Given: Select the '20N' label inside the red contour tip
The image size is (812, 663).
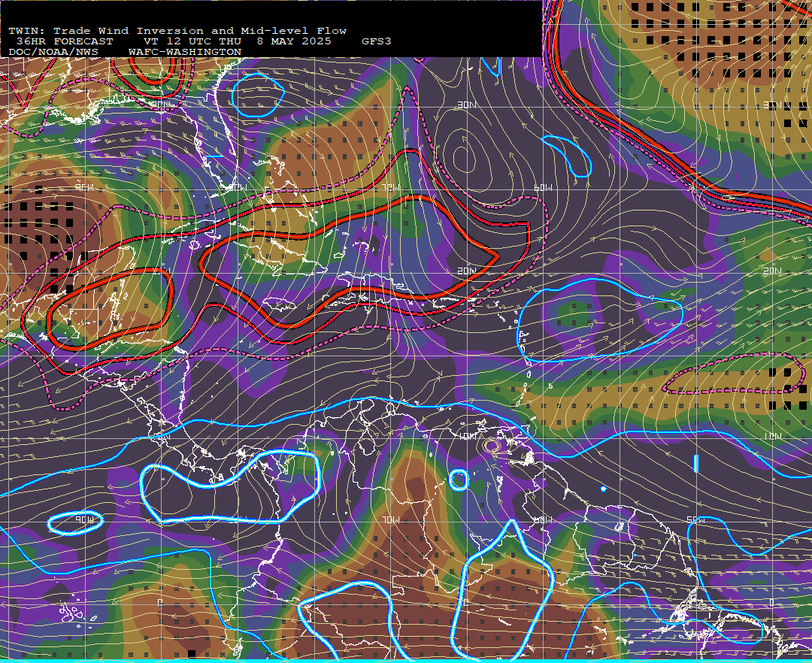Looking at the screenshot, I should [466, 271].
